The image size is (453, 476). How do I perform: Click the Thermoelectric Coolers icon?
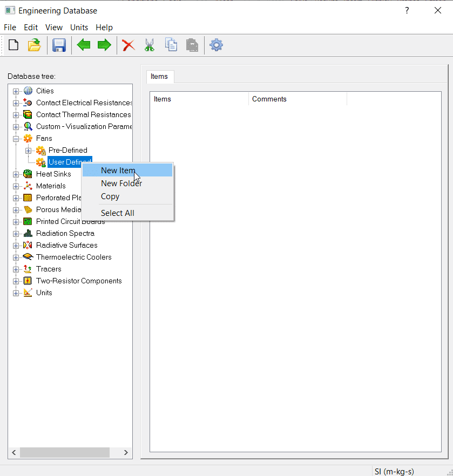click(x=28, y=257)
